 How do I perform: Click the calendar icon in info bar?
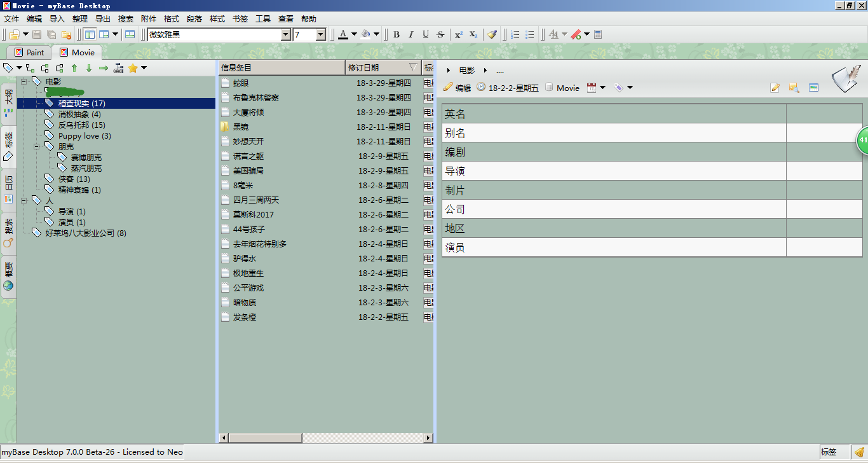pyautogui.click(x=592, y=88)
